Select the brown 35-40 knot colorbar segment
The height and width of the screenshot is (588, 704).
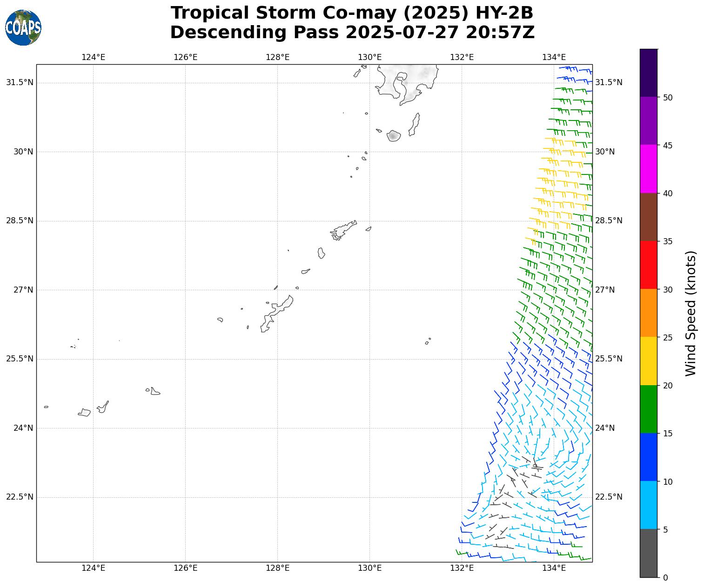click(x=648, y=217)
